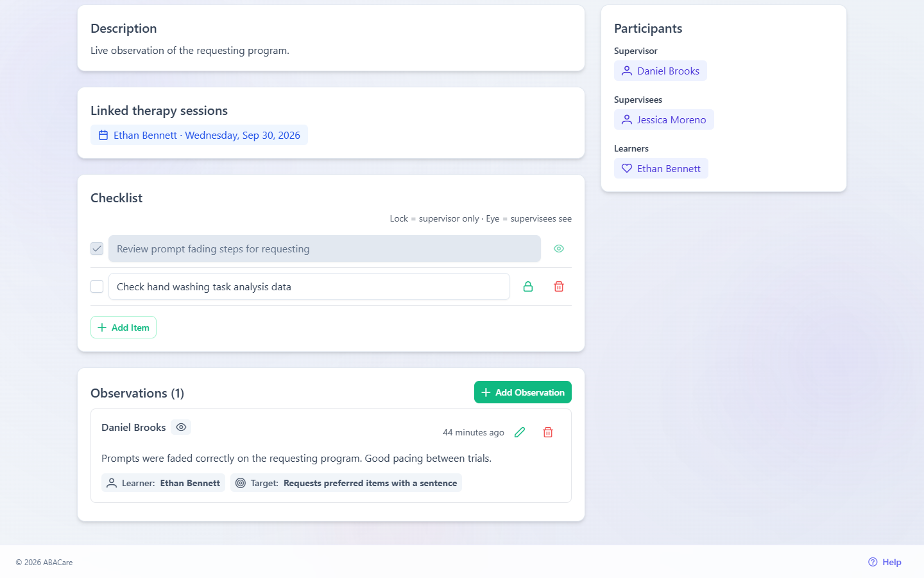Click the target icon in observation tag
The image size is (924, 578).
point(241,483)
